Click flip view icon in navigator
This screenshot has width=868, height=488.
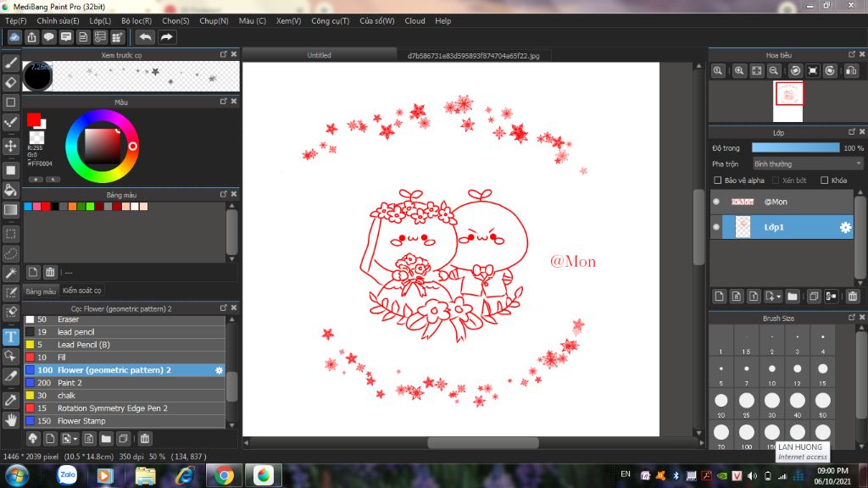coord(851,71)
